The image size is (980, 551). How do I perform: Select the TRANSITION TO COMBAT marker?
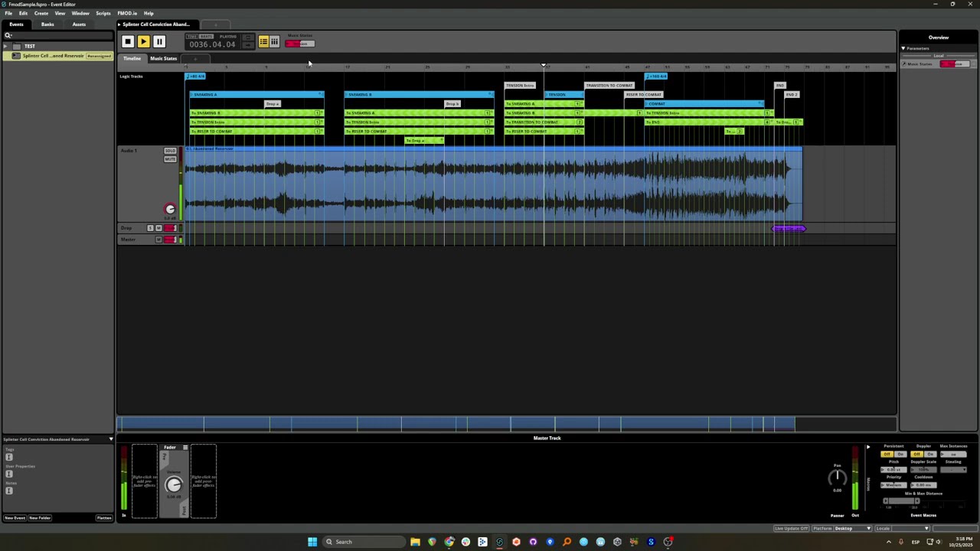609,86
